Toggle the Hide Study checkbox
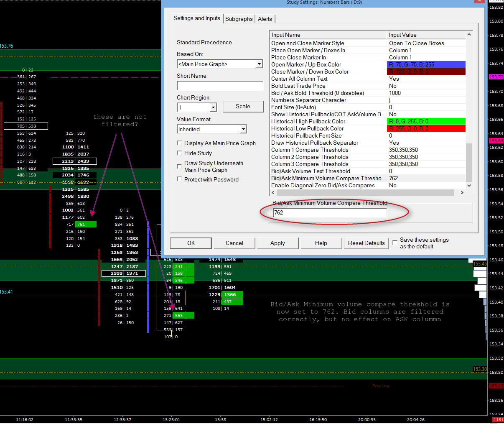The image size is (504, 424). tap(179, 153)
